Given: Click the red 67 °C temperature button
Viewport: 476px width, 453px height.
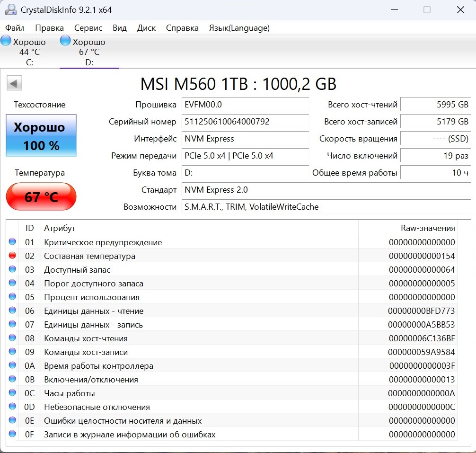Looking at the screenshot, I should [41, 196].
